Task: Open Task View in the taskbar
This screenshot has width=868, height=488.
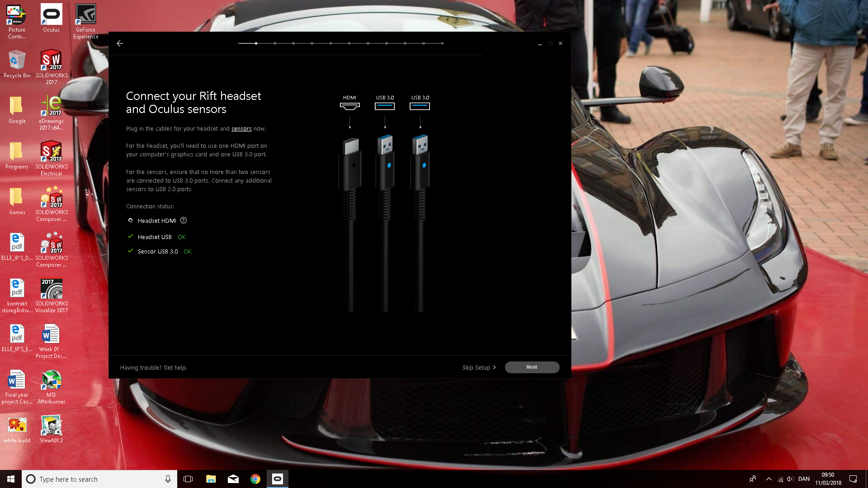Action: point(188,479)
